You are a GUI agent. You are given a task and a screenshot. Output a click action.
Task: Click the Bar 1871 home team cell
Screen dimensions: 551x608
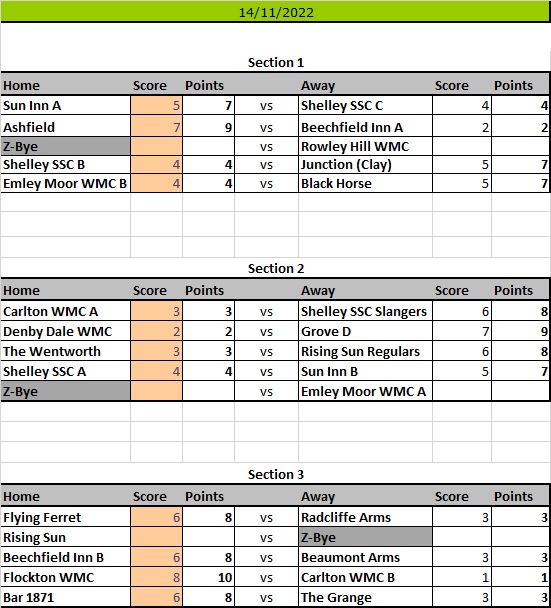coord(66,597)
